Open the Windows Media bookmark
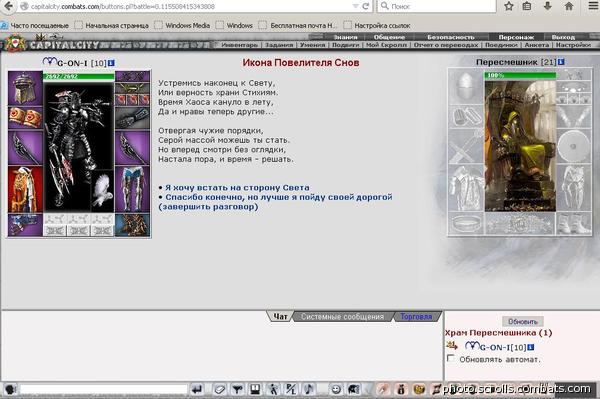Screen dimensions: 600x399 pyautogui.click(x=183, y=26)
